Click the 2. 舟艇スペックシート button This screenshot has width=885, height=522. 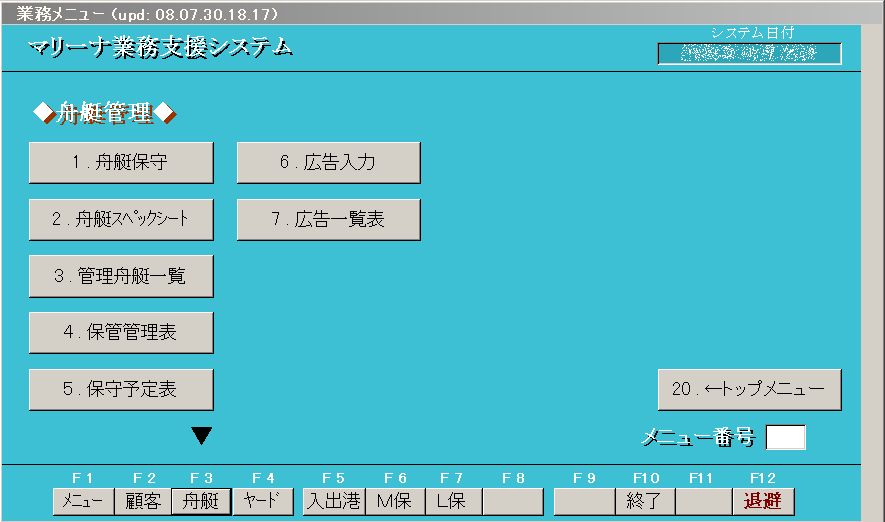tap(121, 220)
